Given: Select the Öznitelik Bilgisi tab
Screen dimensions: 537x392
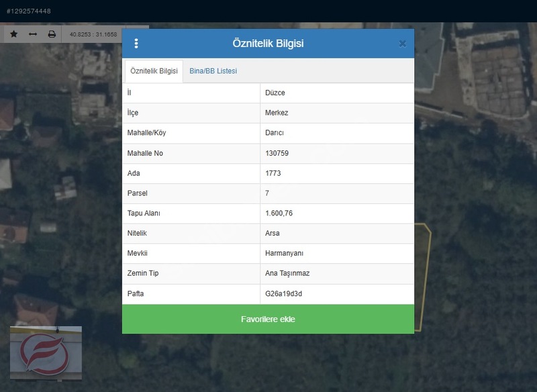Looking at the screenshot, I should click(154, 71).
